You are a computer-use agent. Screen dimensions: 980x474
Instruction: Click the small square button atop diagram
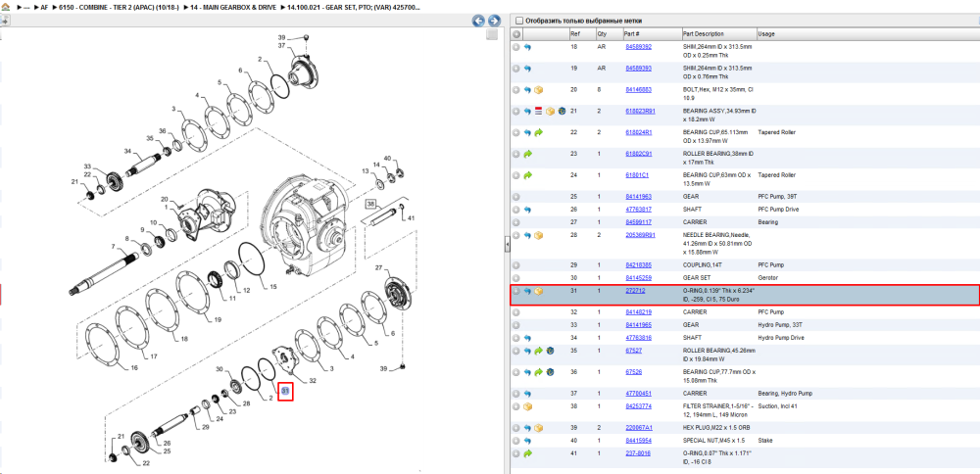492,34
